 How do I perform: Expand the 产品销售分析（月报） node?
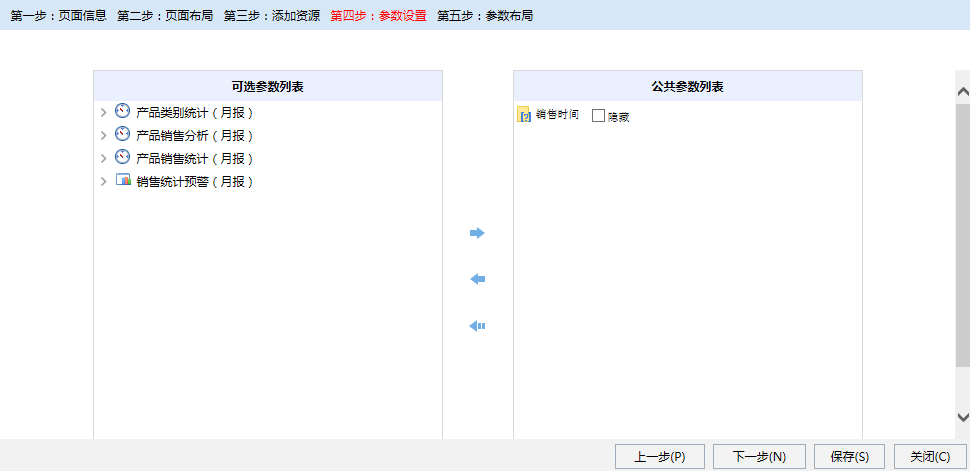click(104, 136)
